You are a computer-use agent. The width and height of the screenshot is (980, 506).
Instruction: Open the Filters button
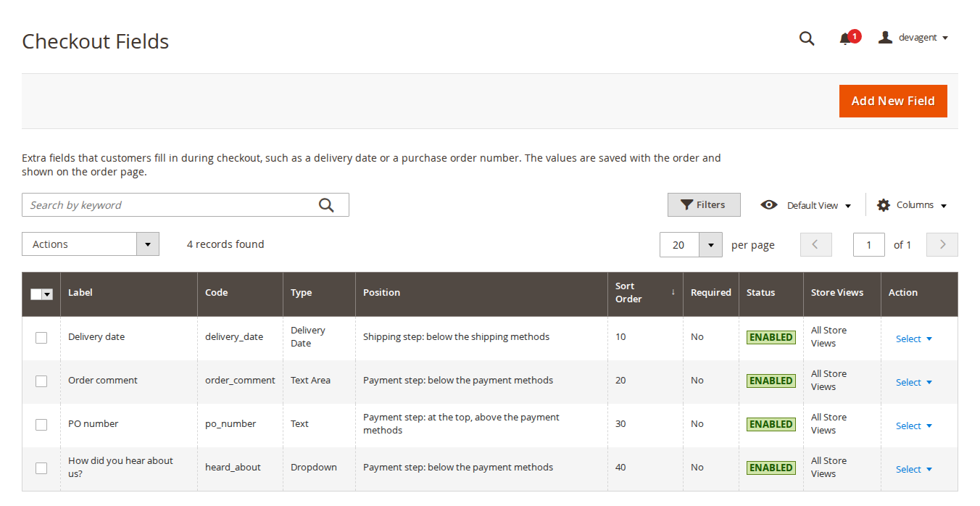pos(704,205)
